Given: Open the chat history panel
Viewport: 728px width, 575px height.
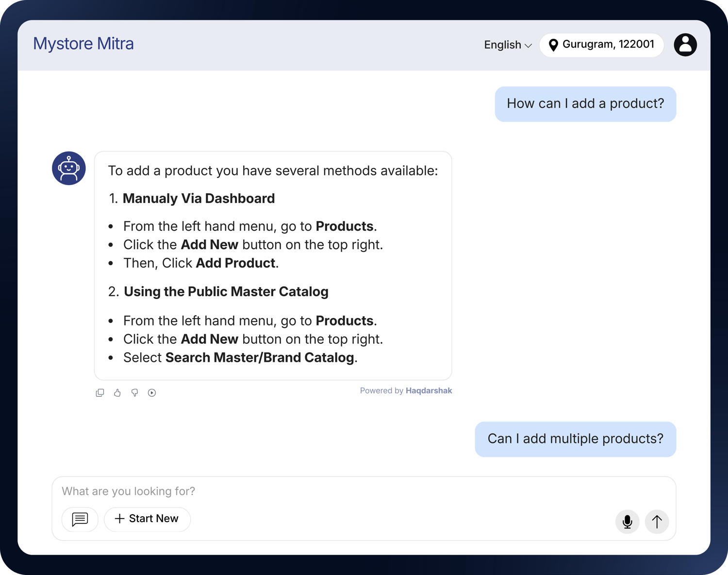Looking at the screenshot, I should pyautogui.click(x=80, y=519).
